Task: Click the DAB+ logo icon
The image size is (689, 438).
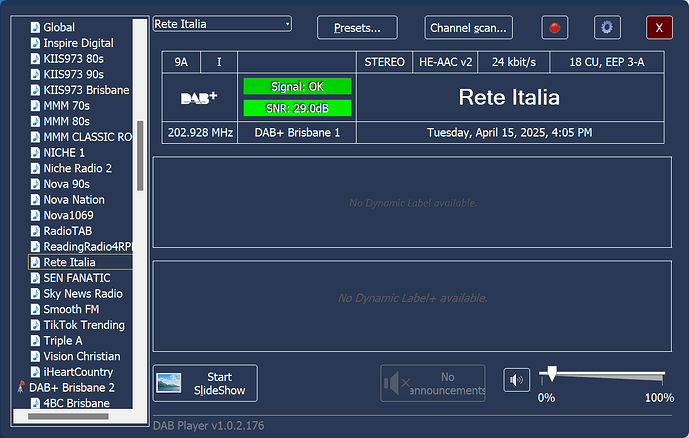Action: (x=199, y=98)
